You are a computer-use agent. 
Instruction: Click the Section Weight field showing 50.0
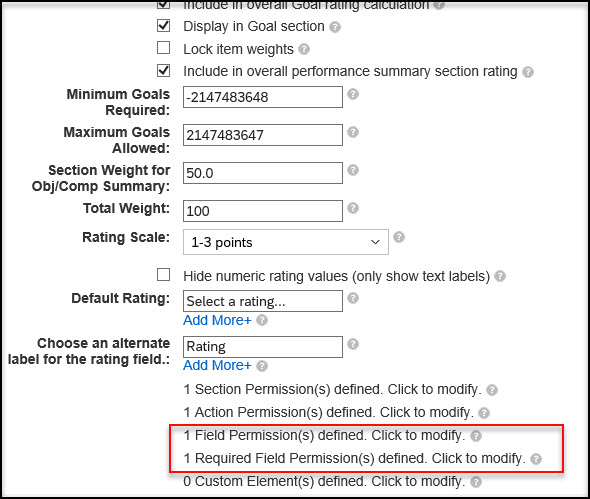(263, 173)
